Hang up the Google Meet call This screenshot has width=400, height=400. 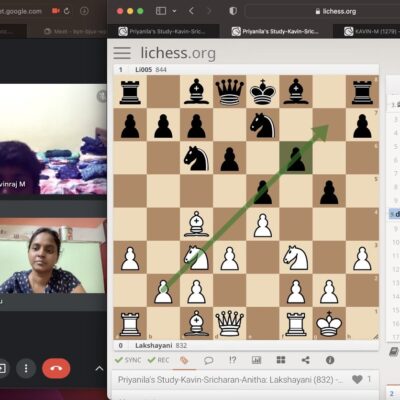pyautogui.click(x=56, y=368)
